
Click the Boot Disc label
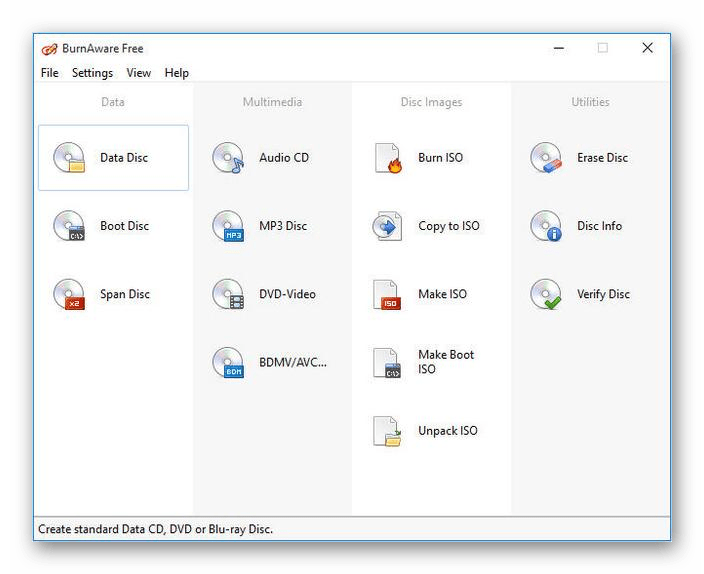pyautogui.click(x=124, y=226)
